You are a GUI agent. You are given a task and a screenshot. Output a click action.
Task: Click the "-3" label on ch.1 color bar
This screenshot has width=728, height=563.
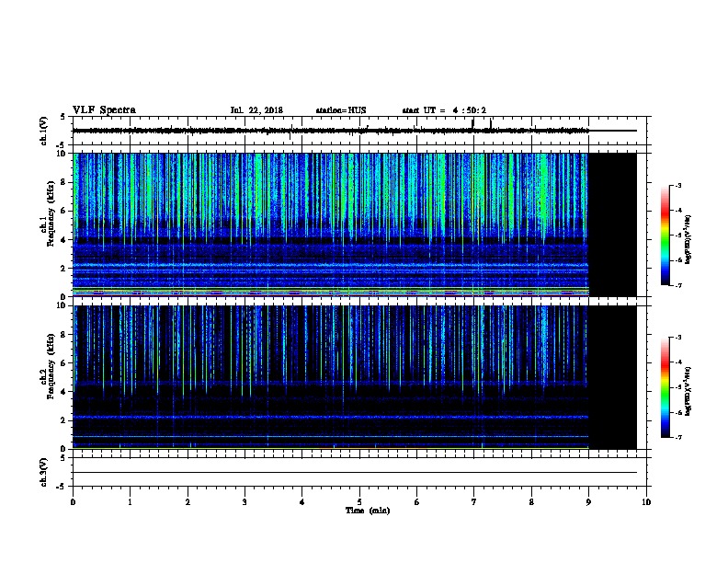coord(677,186)
